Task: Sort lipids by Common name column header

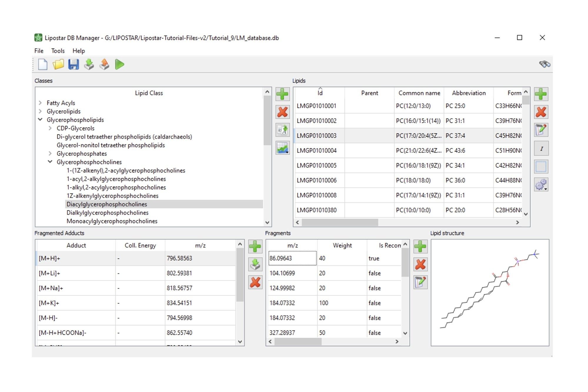Action: (419, 93)
